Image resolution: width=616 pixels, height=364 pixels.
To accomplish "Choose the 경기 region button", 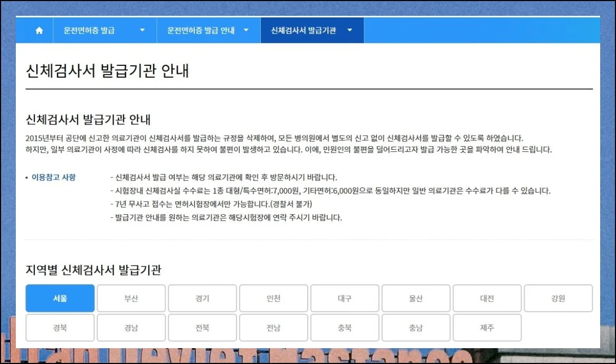I will [x=202, y=299].
